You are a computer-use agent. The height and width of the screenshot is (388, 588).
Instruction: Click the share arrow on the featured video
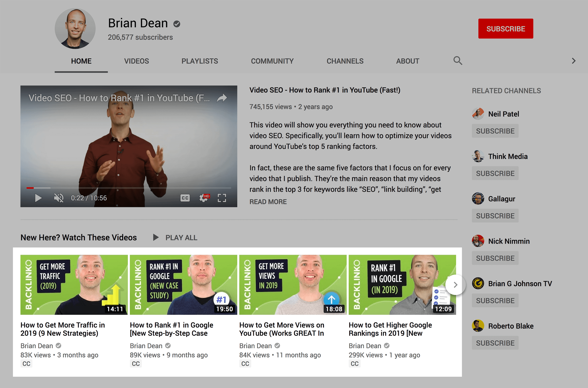222,98
